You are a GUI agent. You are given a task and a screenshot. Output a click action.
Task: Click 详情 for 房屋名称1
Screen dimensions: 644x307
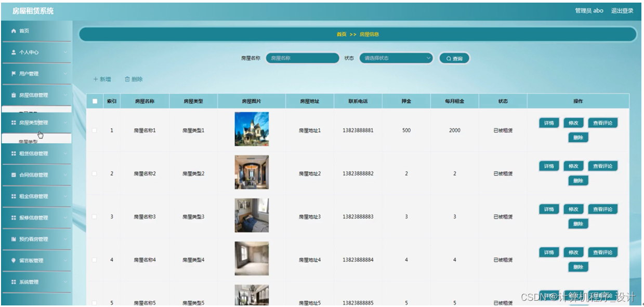549,123
